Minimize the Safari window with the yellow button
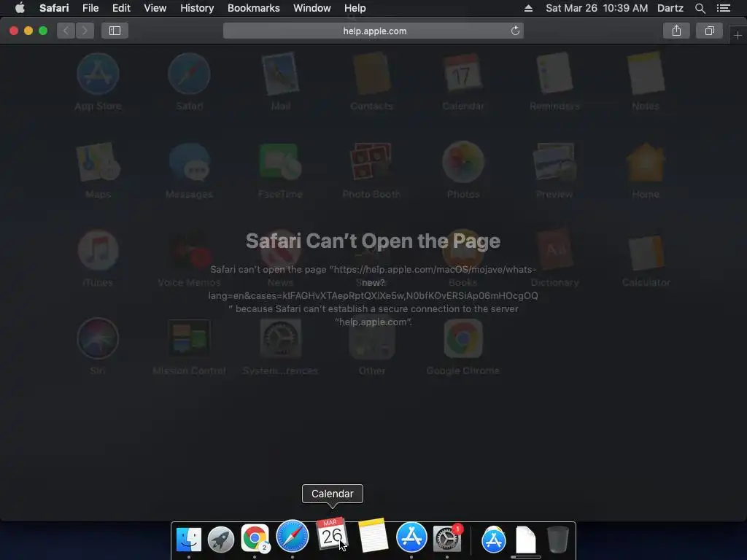This screenshot has width=747, height=560. pyautogui.click(x=28, y=31)
